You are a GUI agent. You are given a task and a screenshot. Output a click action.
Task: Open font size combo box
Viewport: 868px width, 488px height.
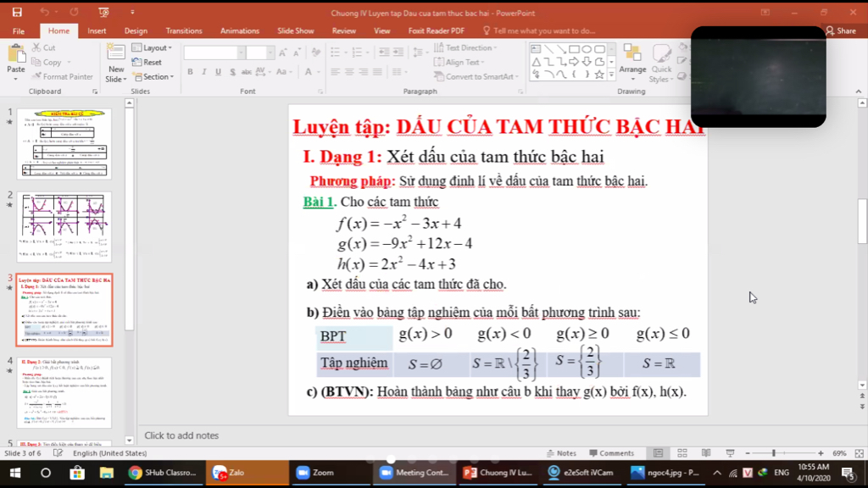point(259,53)
